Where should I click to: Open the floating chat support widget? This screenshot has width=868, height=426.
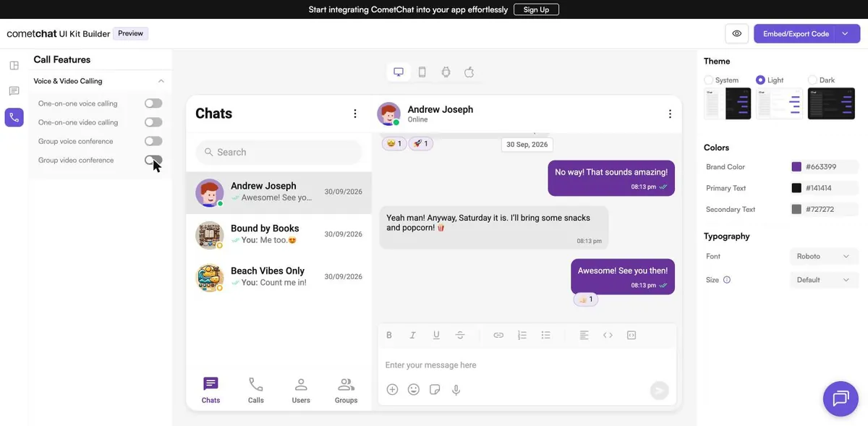tap(841, 399)
